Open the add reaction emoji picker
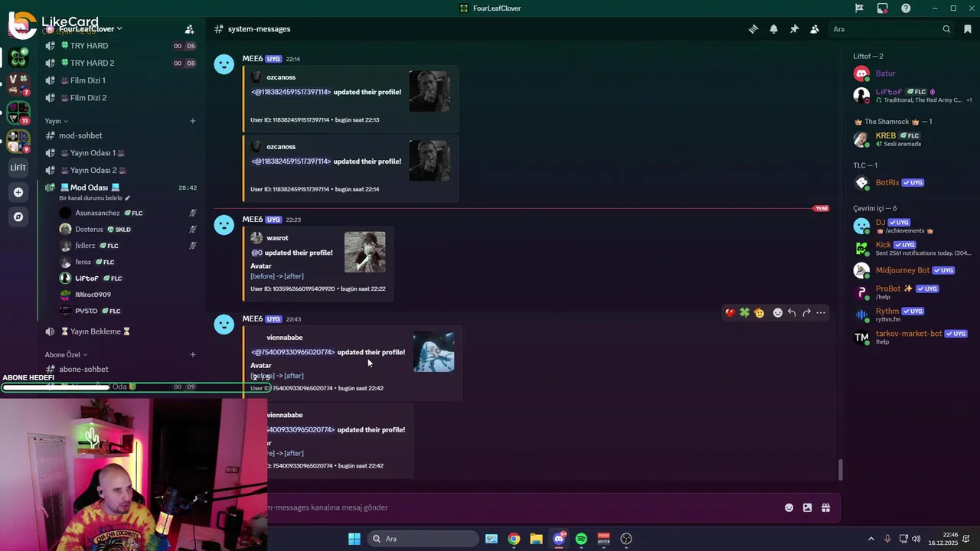The width and height of the screenshot is (980, 551). (778, 313)
